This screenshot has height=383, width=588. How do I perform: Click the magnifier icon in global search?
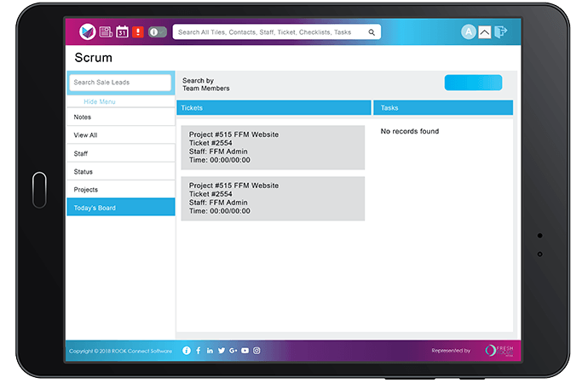coord(372,32)
